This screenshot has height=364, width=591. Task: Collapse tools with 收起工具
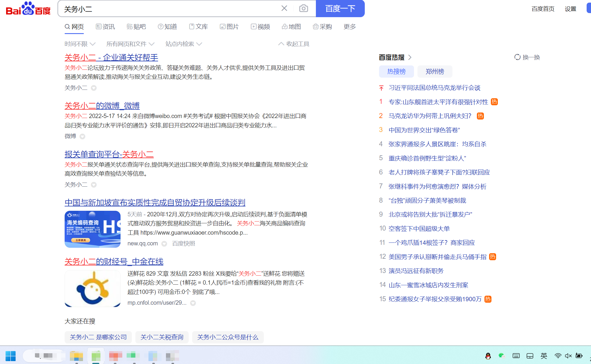pyautogui.click(x=294, y=44)
